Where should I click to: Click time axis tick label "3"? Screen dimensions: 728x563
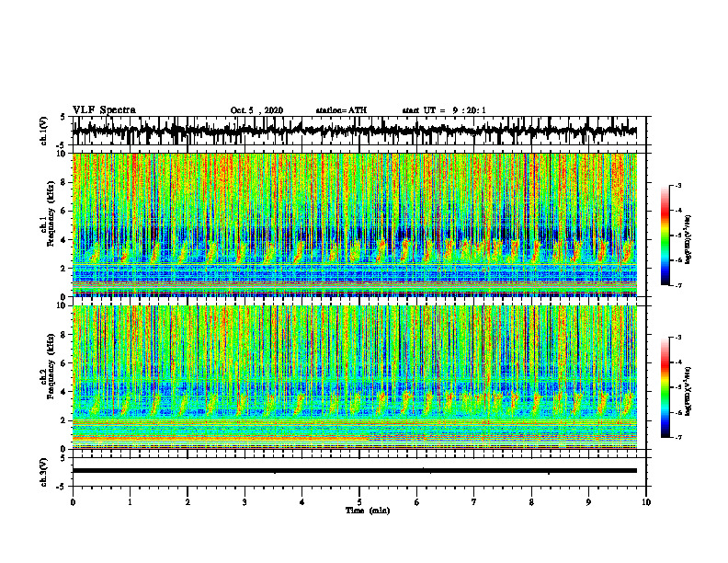(245, 502)
